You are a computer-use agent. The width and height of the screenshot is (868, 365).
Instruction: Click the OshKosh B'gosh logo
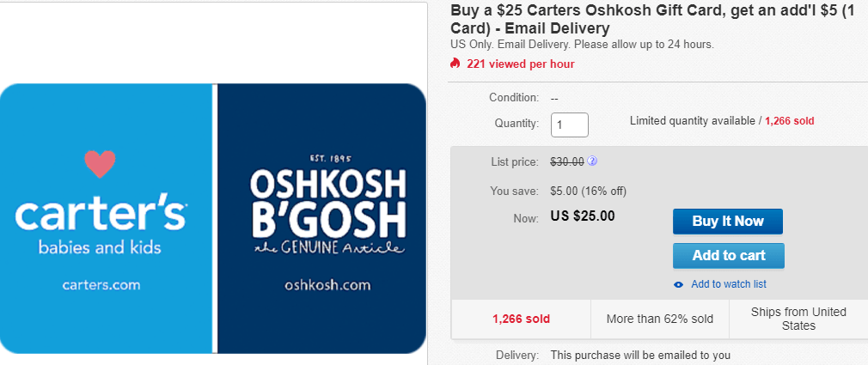coord(327,204)
